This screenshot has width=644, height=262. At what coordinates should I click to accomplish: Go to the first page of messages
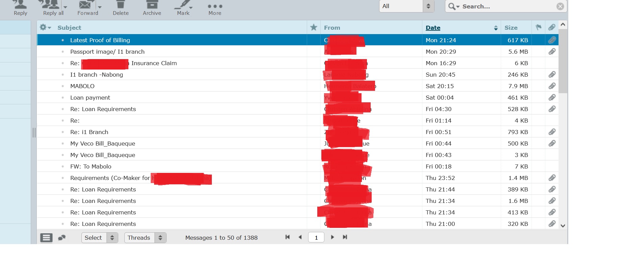pos(288,237)
